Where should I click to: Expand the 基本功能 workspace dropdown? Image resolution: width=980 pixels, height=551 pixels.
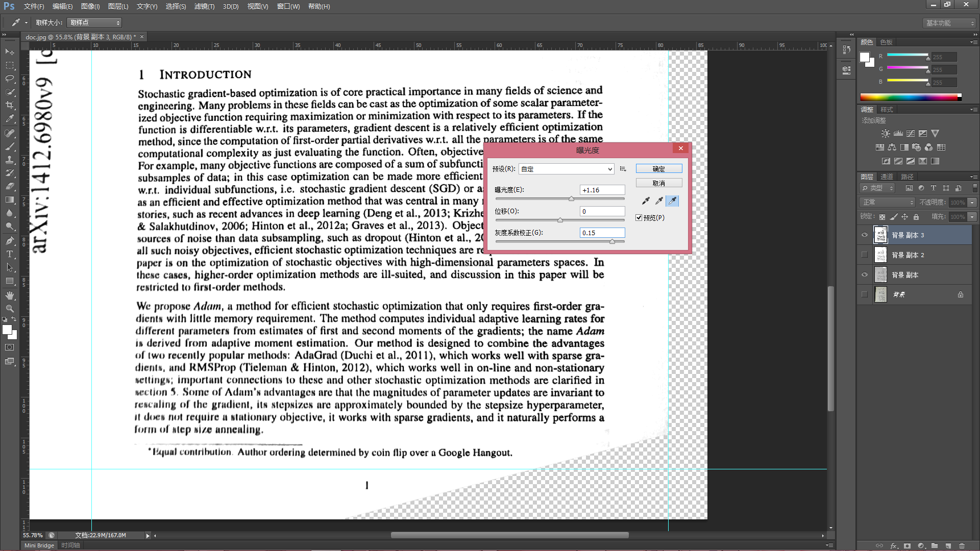[949, 23]
